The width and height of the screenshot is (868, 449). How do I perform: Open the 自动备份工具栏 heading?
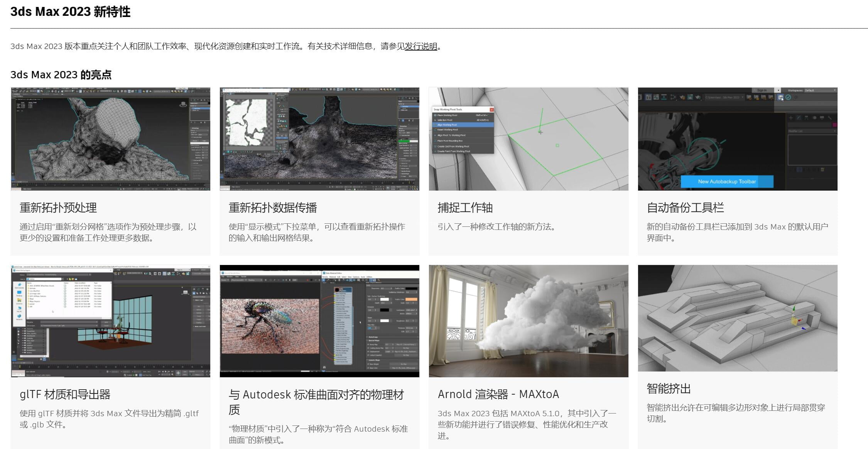(685, 208)
